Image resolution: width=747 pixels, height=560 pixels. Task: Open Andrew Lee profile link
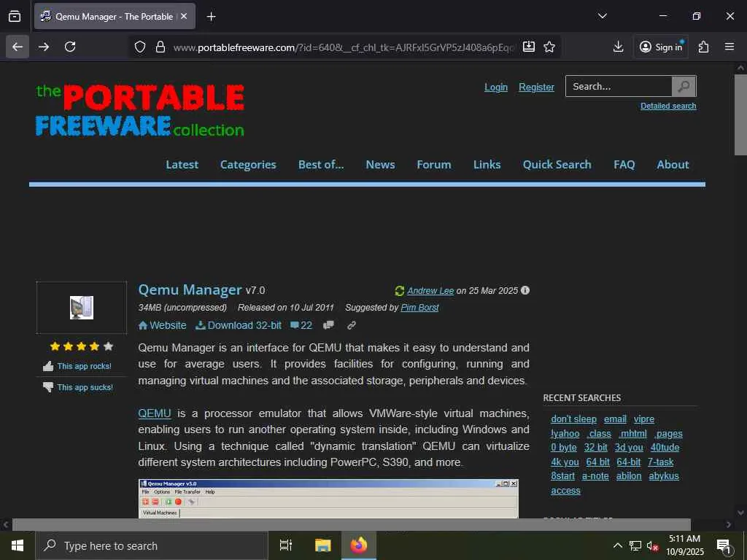430,290
